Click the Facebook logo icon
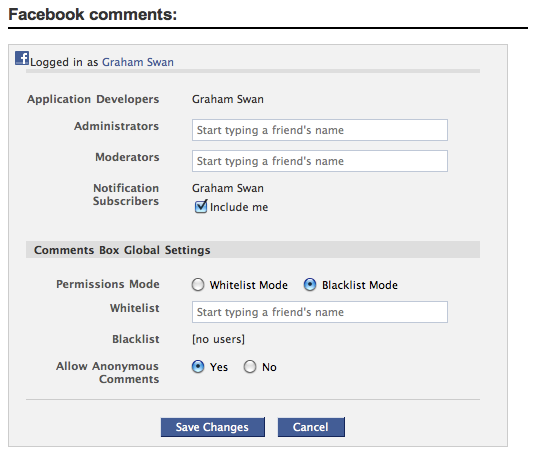The height and width of the screenshot is (455, 540). (x=22, y=58)
